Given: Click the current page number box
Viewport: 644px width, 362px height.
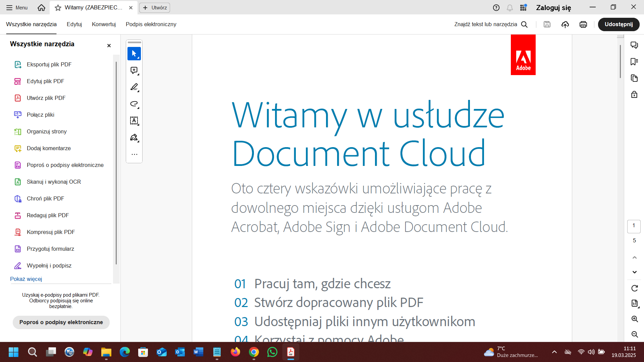Looking at the screenshot, I should click(x=634, y=226).
